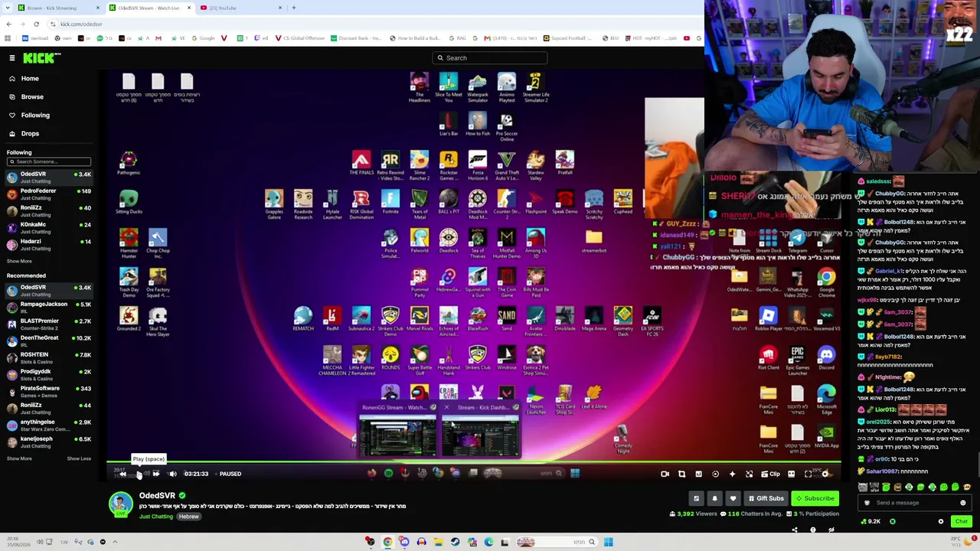Screen dimensions: 980x551
Task: Seek on the green video progress bar
Action: [x=473, y=461]
